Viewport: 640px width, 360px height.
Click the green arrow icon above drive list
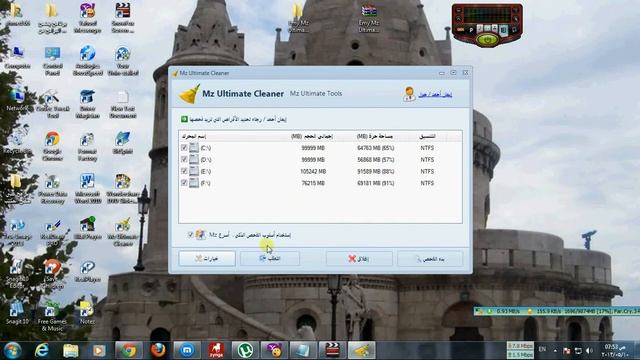tap(184, 119)
